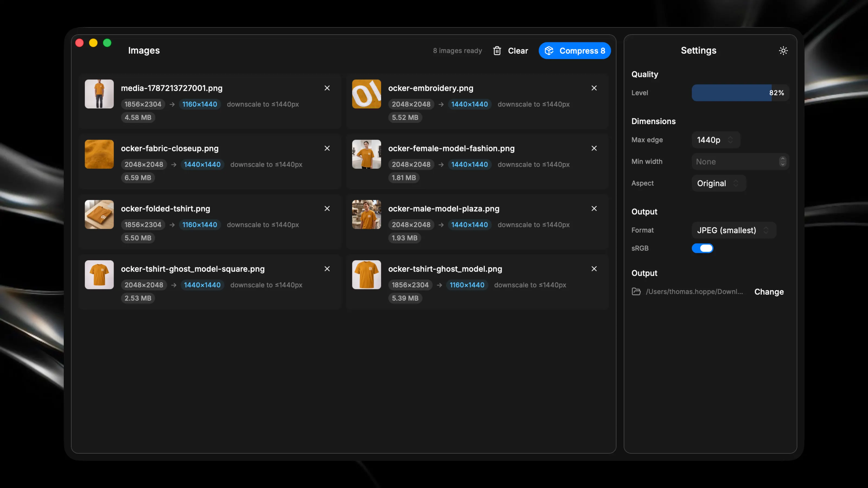Click the filename ocker-female-model-fashion.png
The height and width of the screenshot is (488, 868).
(x=451, y=149)
